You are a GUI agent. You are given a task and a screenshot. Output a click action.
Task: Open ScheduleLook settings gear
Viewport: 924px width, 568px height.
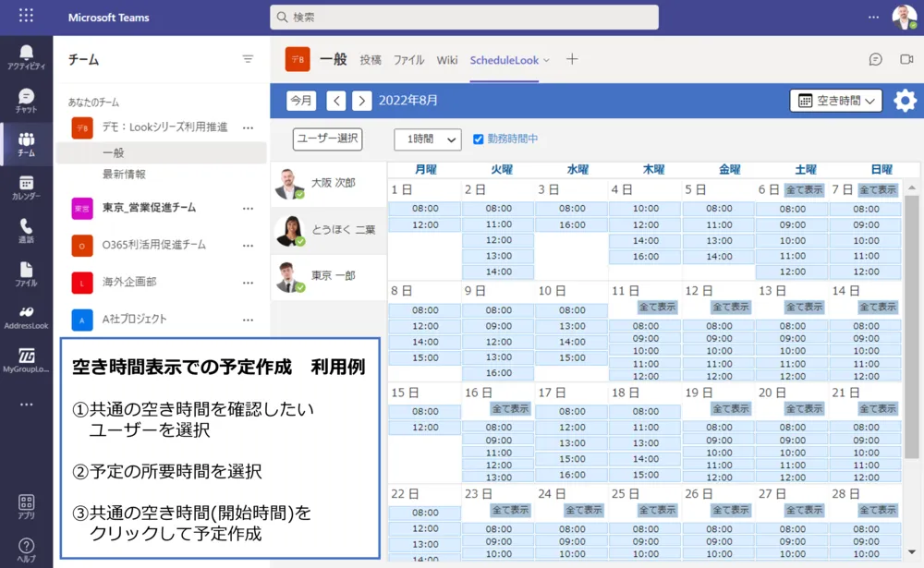[905, 100]
